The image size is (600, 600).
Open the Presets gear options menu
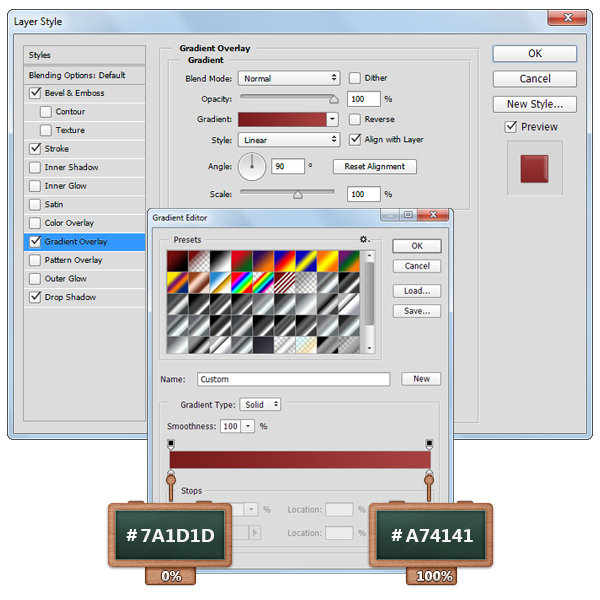tap(365, 240)
